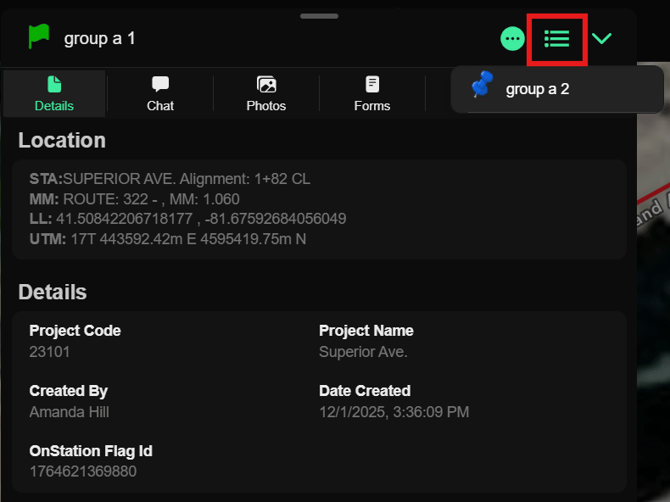Choose the group a 2 label
Viewport: 670px width, 502px height.
[x=537, y=89]
